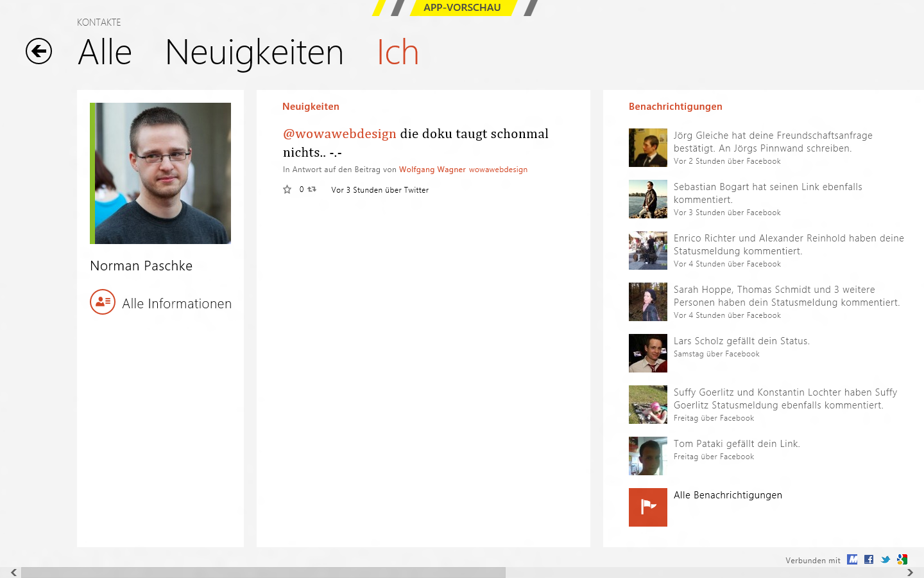Viewport: 924px width, 578px height.
Task: Click the Neuigkeiten section heading
Action: [311, 107]
